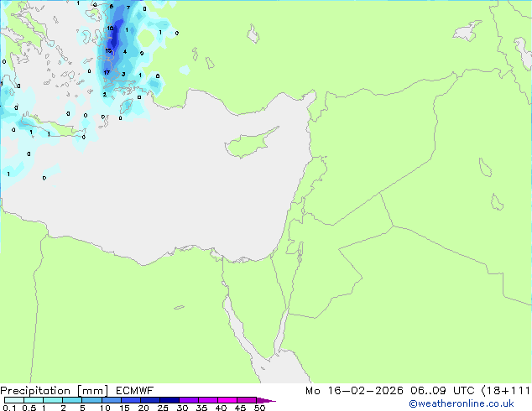
Task: Click the '40' legend scale label
Action: click(221, 408)
